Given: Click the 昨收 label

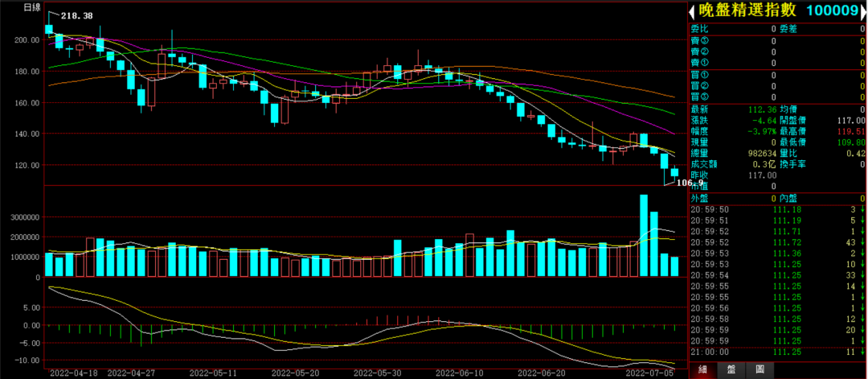Looking at the screenshot, I should (699, 175).
